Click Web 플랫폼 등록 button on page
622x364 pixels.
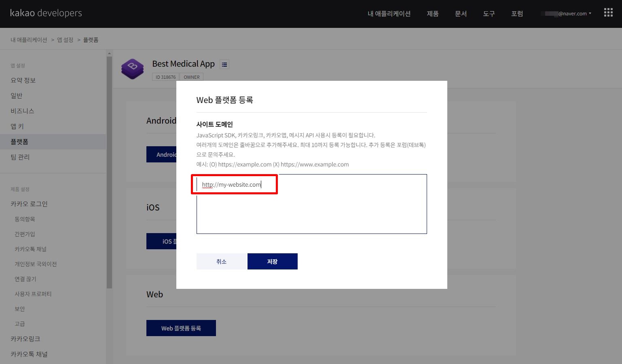pyautogui.click(x=181, y=328)
